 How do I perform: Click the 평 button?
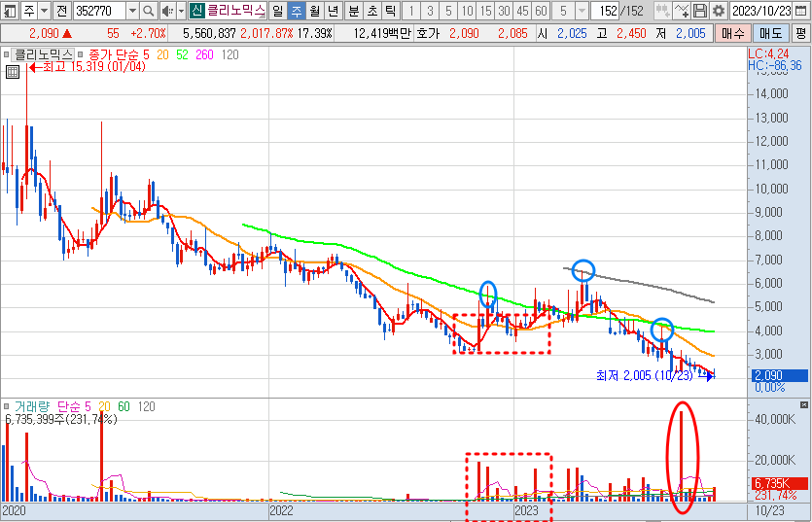(x=800, y=34)
